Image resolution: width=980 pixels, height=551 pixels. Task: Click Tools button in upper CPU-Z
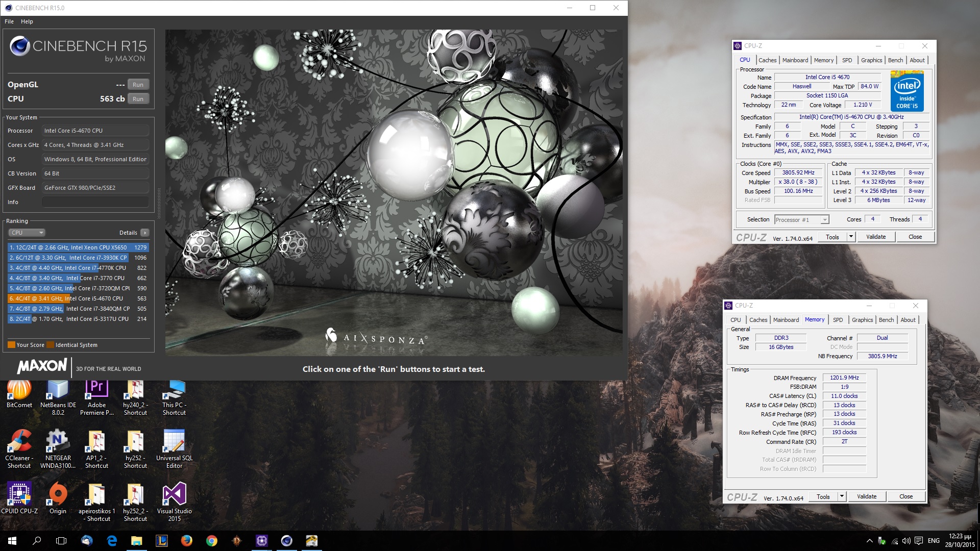(x=832, y=237)
